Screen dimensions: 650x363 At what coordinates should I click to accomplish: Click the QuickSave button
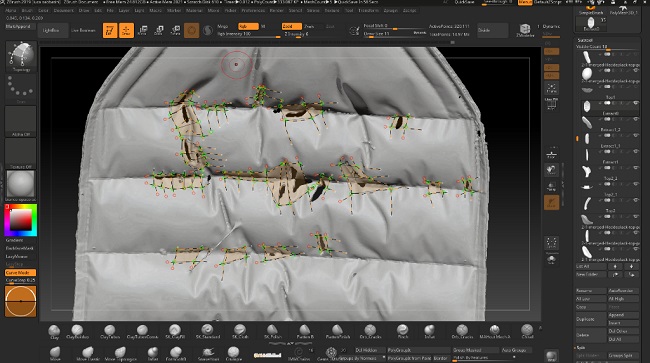[464, 2]
